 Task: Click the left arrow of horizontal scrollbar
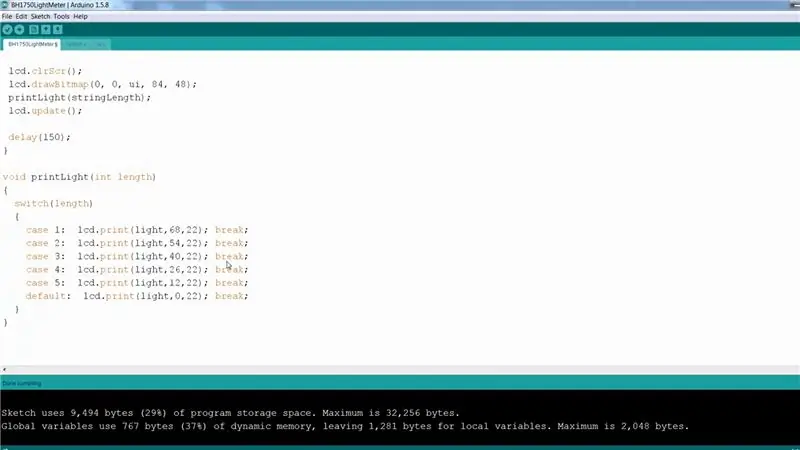(4, 369)
